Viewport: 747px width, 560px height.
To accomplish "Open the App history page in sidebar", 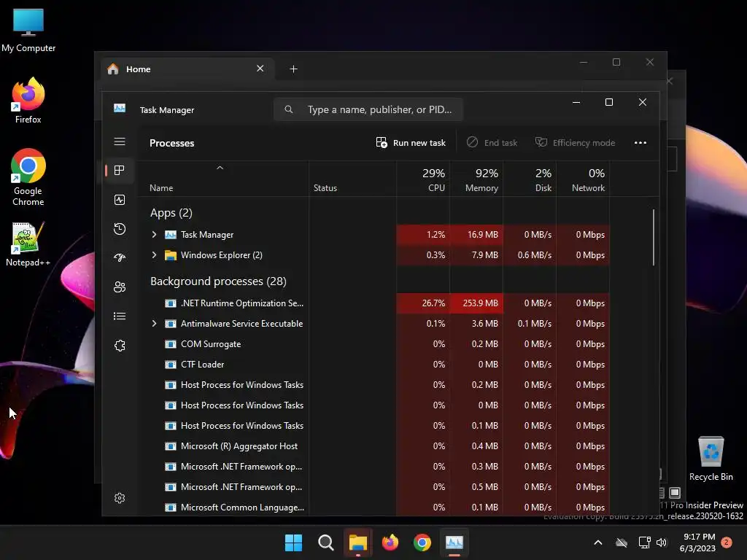I will click(120, 229).
